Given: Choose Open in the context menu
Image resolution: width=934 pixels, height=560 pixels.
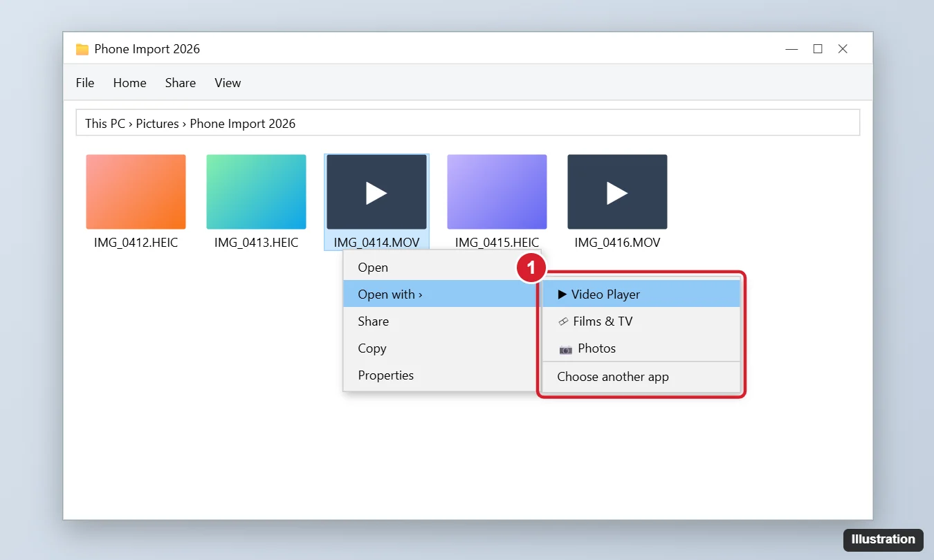Looking at the screenshot, I should coord(441,268).
